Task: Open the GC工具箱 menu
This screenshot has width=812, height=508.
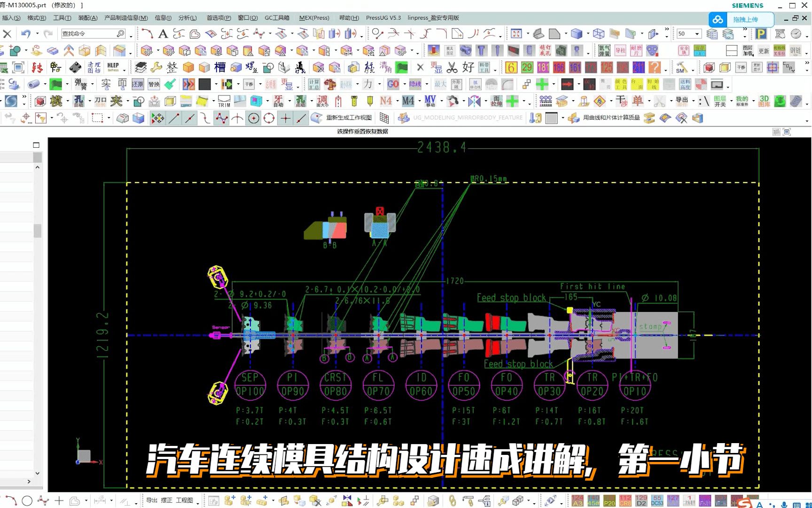Action: 277,17
